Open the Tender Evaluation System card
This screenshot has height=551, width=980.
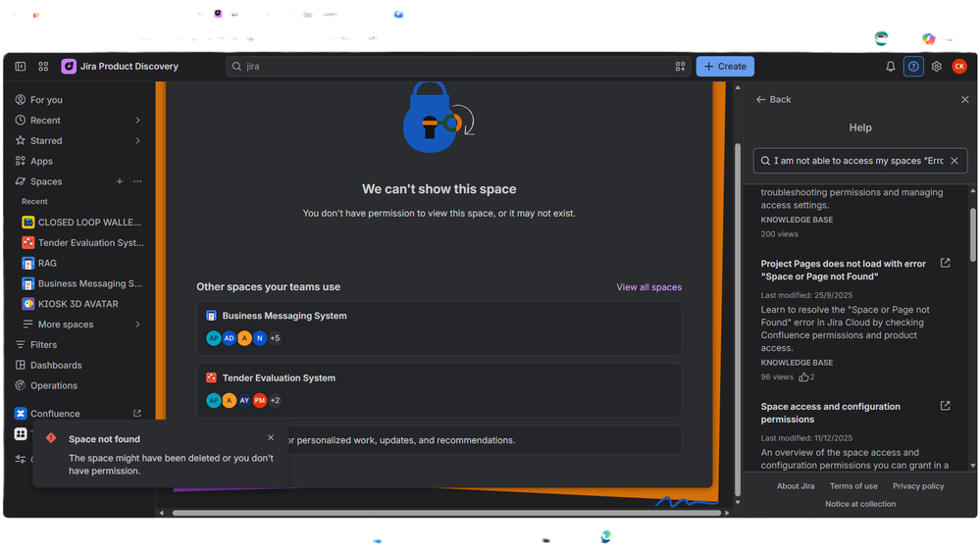click(x=438, y=390)
